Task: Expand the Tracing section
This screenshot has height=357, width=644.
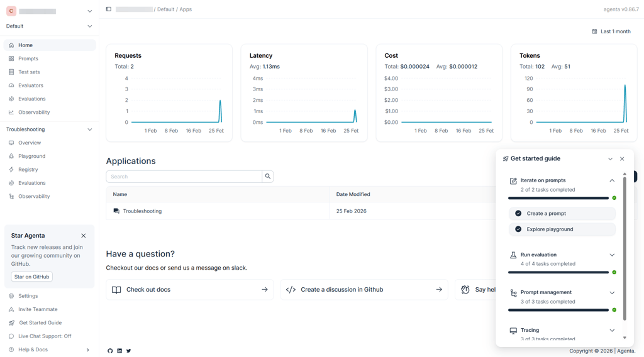Action: pyautogui.click(x=612, y=331)
